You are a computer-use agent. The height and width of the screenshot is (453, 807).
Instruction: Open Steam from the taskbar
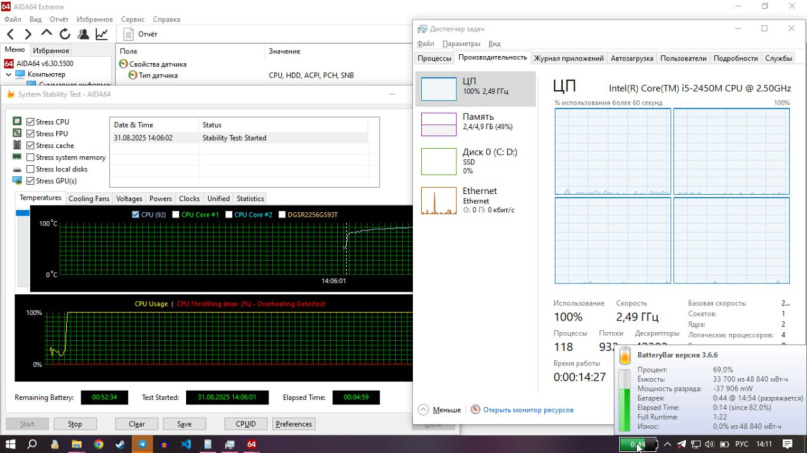120,444
